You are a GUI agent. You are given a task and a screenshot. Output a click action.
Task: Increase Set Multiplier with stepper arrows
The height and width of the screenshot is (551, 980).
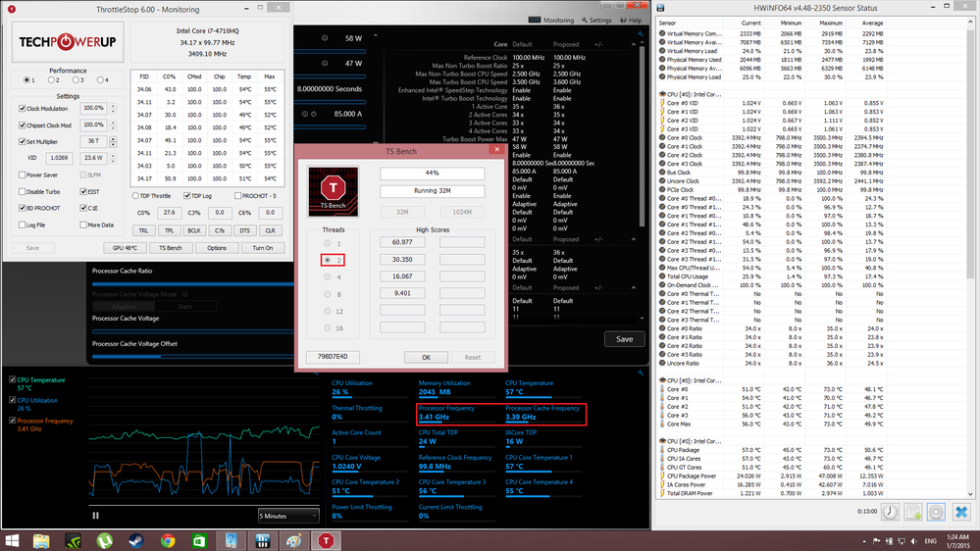[x=113, y=138]
